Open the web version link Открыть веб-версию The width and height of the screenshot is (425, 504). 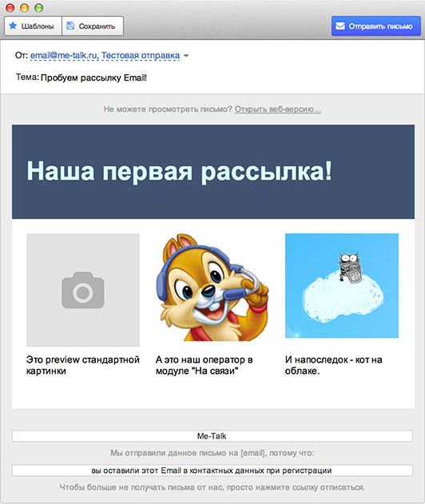coord(278,109)
